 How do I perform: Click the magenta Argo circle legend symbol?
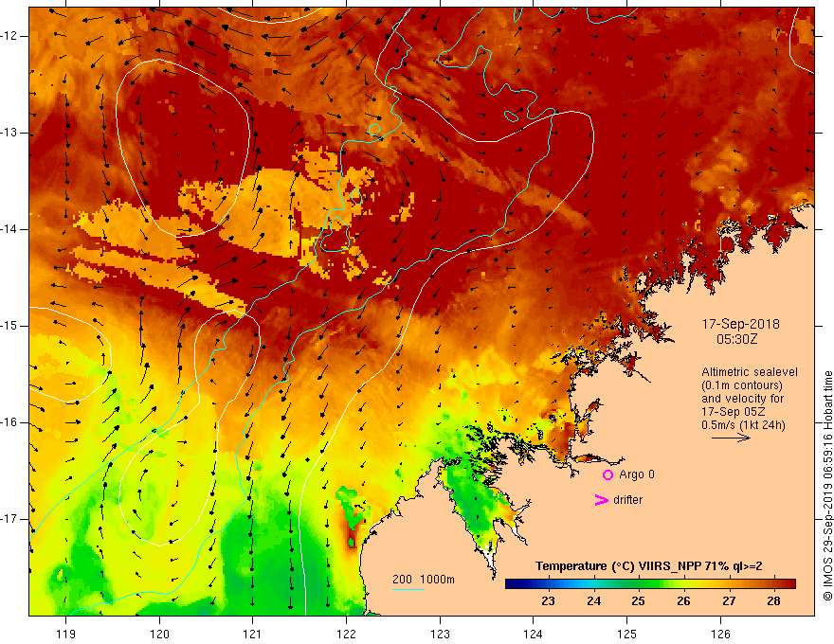[607, 474]
